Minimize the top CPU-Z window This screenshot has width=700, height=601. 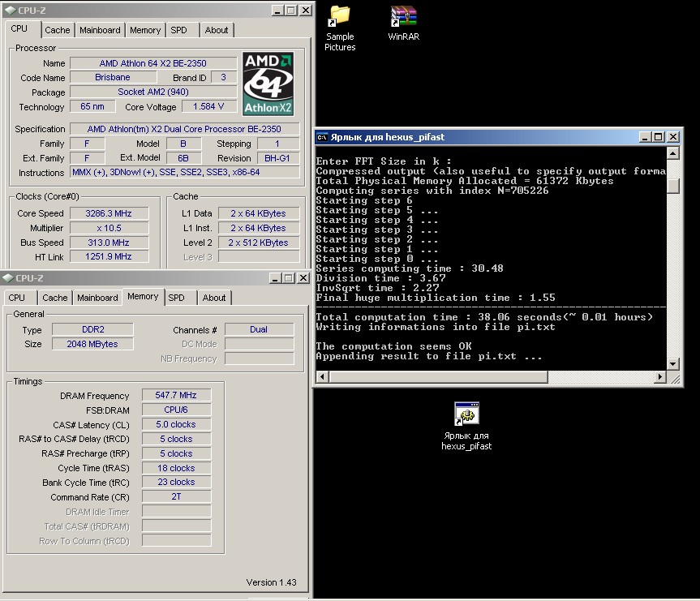tap(277, 11)
